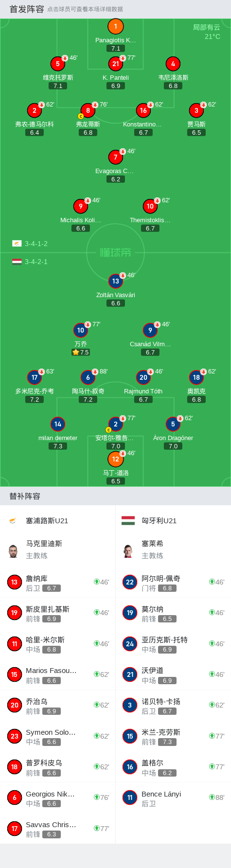Tap substitute 11 Bence Lányi entry

coord(173,798)
